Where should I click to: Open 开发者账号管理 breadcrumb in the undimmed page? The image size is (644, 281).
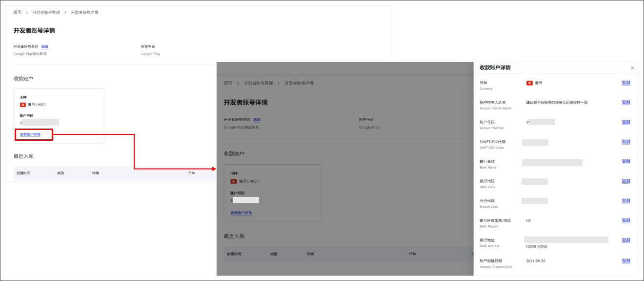(x=46, y=12)
